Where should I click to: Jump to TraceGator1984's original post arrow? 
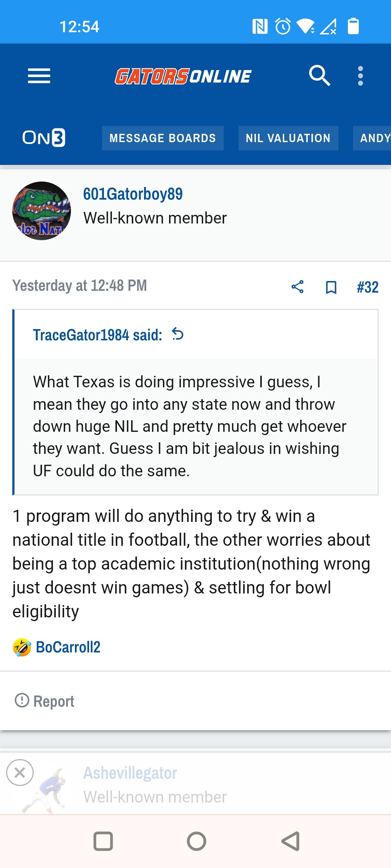click(x=178, y=334)
